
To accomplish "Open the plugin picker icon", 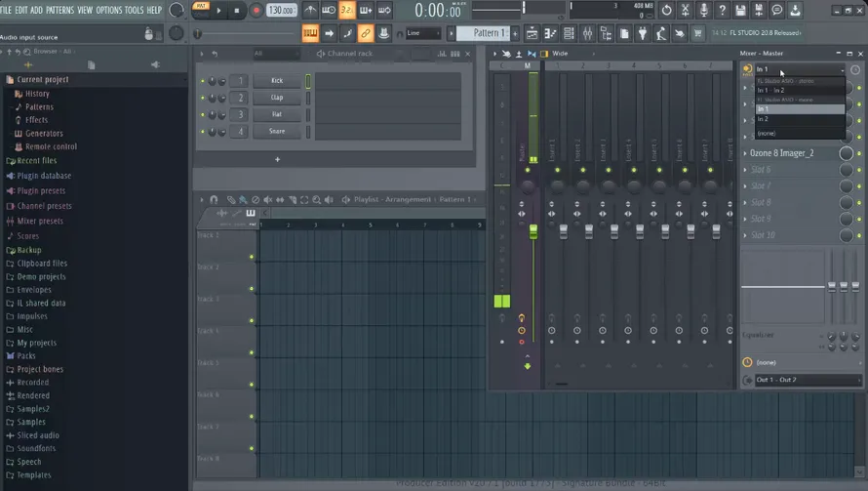I will (x=643, y=33).
